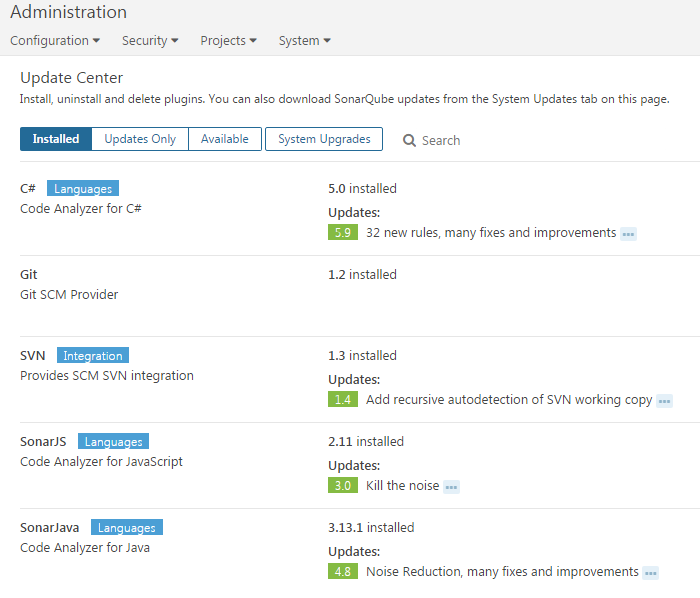Expand details for SonarJS 3.0 update
Screen dimensions: 700x598
tap(451, 487)
